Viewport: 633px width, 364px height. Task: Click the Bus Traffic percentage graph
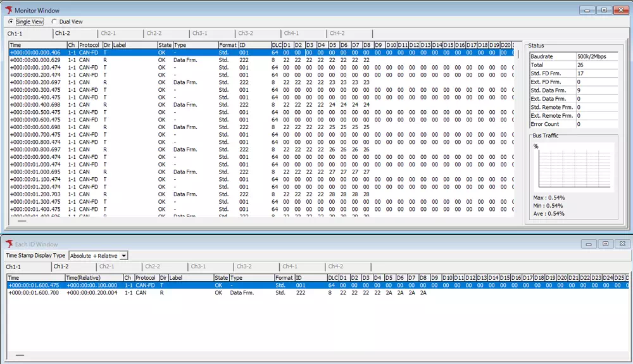tap(573, 167)
